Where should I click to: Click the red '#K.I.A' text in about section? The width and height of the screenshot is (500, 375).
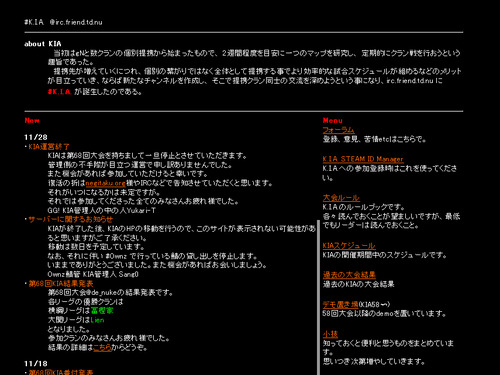click(59, 92)
